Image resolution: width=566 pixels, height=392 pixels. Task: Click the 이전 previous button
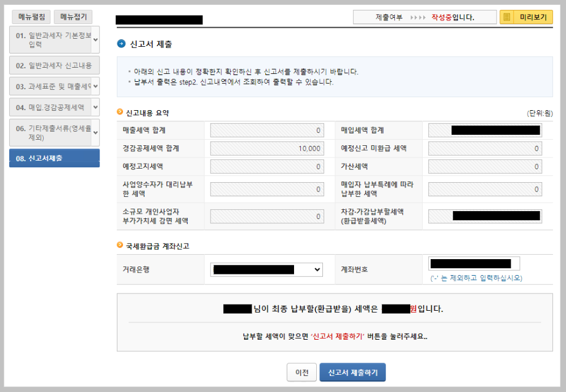pos(301,372)
